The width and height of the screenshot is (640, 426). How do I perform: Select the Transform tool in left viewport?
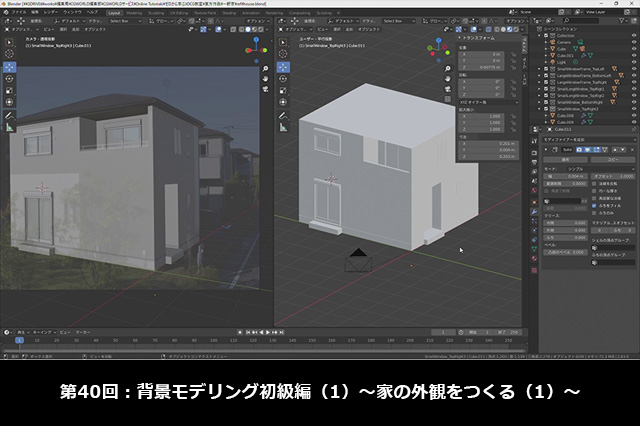(x=10, y=102)
